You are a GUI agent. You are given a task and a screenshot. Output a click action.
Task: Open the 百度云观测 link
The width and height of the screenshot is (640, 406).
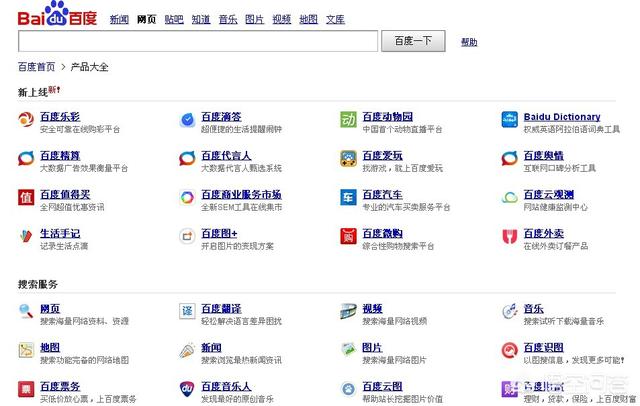[x=549, y=195]
